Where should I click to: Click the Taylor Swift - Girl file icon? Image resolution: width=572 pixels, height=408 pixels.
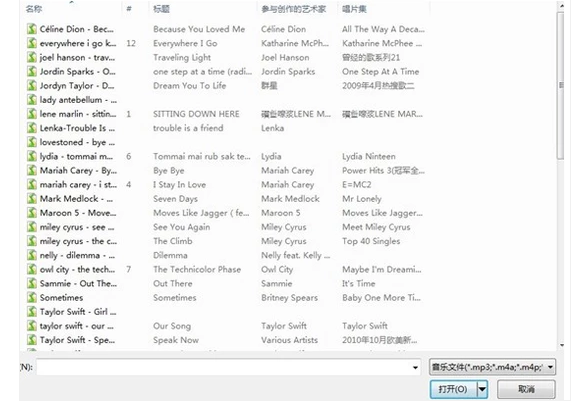pyautogui.click(x=32, y=312)
